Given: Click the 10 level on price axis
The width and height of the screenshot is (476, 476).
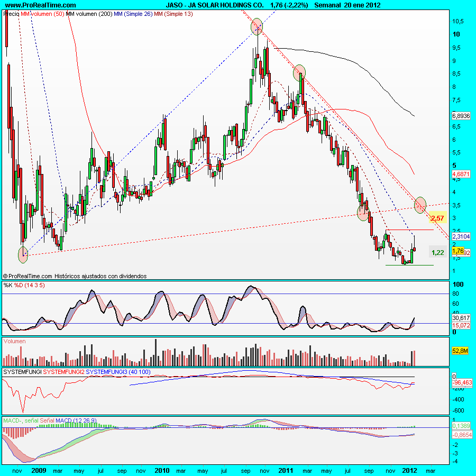Looking at the screenshot, I should click(x=456, y=34).
